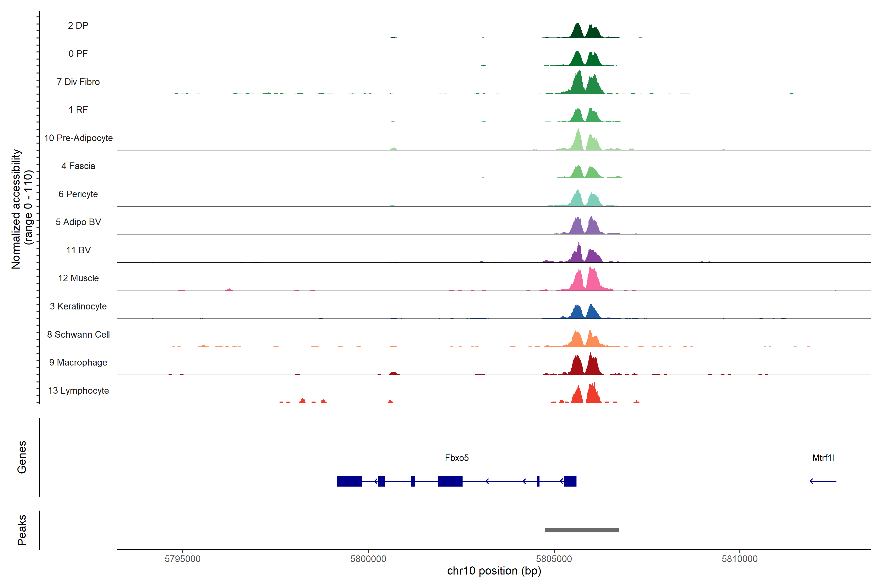Viewport: 882px width, 588px height.
Task: Click the 5805000 x-axis tick label
Action: (x=554, y=559)
